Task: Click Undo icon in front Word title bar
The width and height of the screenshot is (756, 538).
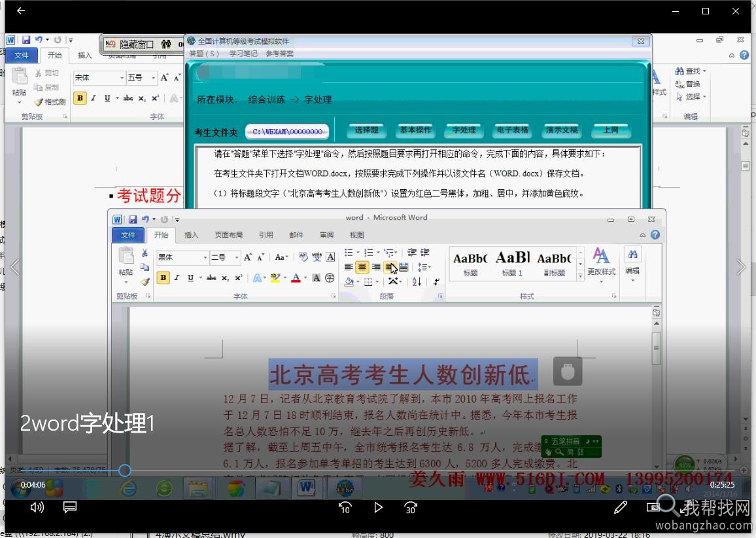Action: click(145, 219)
